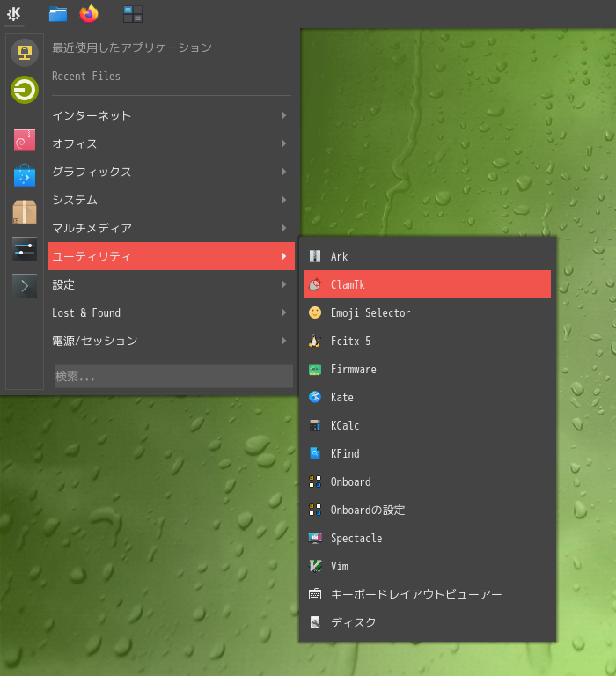Expand the グラフィックス submenu arrow

tap(283, 172)
